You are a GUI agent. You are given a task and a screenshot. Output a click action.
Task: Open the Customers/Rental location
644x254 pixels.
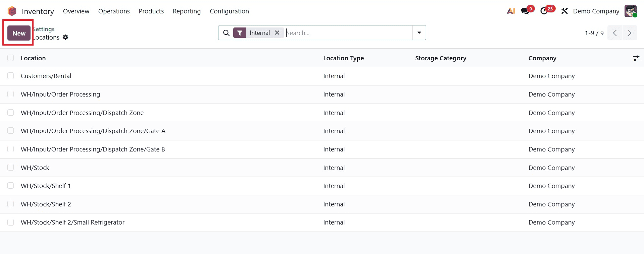click(x=46, y=76)
